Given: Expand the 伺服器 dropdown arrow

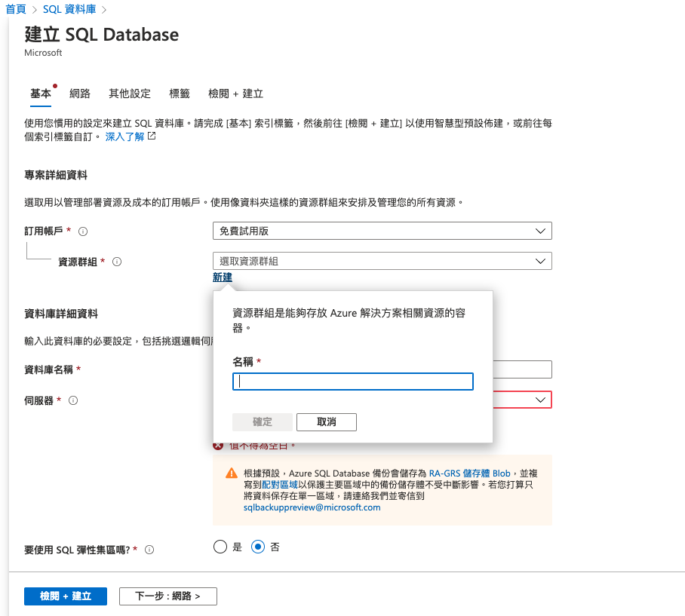Looking at the screenshot, I should (x=540, y=400).
